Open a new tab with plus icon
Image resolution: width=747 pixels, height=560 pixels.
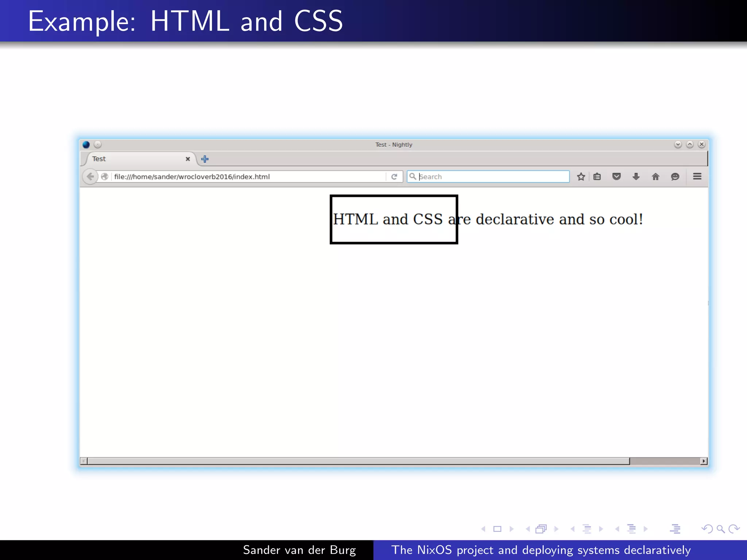205,159
